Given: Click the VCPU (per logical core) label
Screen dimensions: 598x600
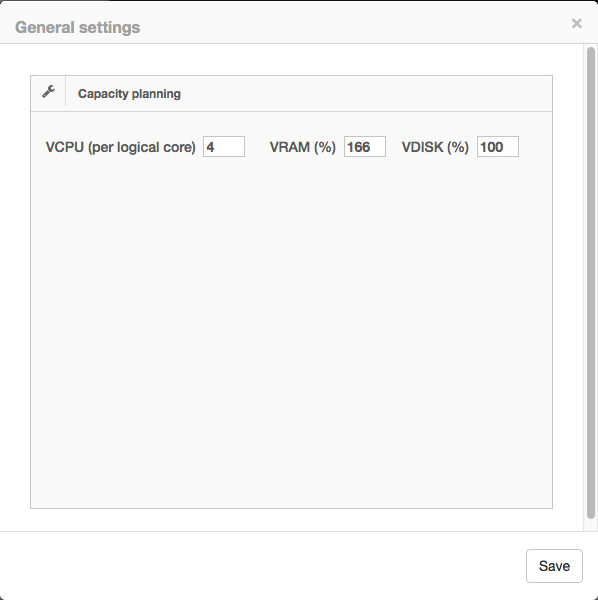Looking at the screenshot, I should pyautogui.click(x=121, y=147).
